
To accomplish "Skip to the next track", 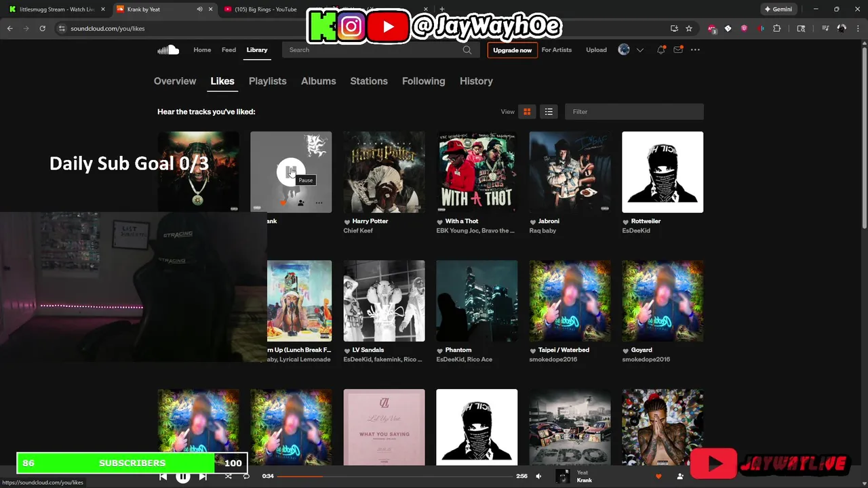I will coord(203,476).
